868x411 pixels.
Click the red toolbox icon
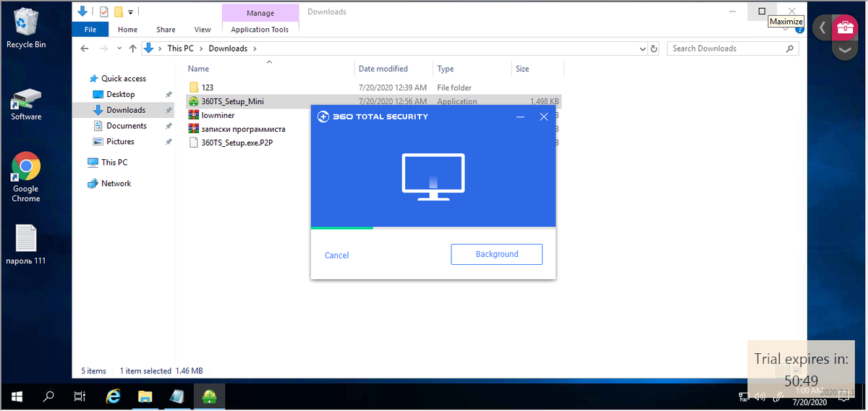[844, 28]
